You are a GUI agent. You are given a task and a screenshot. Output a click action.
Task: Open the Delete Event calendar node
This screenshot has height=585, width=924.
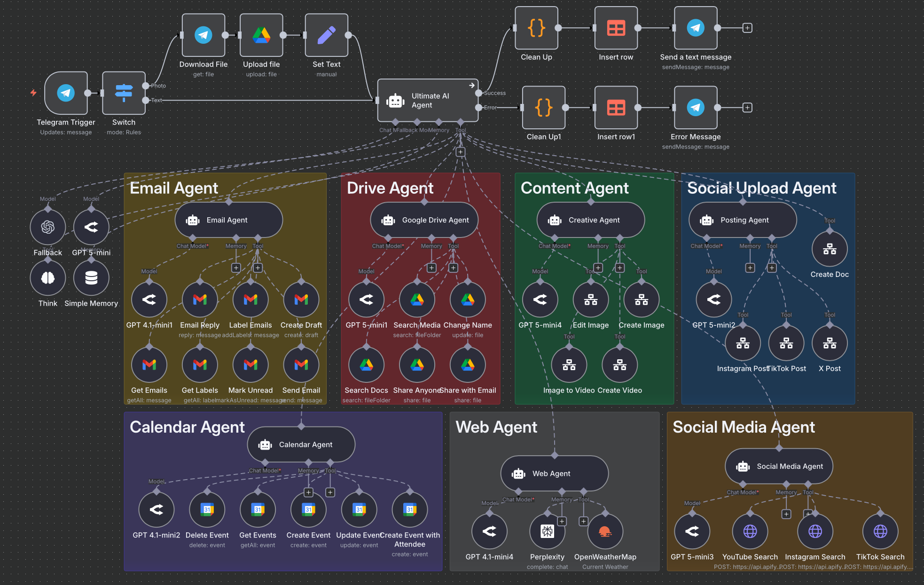[x=207, y=510]
